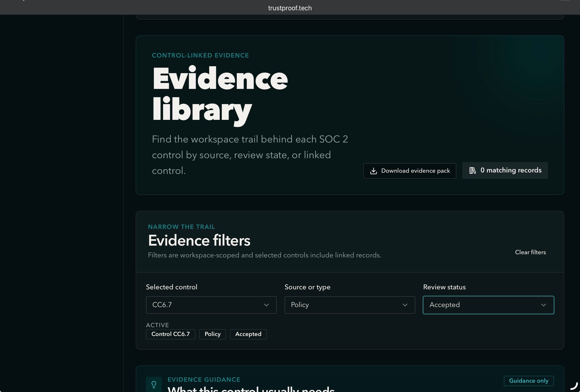Click the Evidence filters heading

199,240
